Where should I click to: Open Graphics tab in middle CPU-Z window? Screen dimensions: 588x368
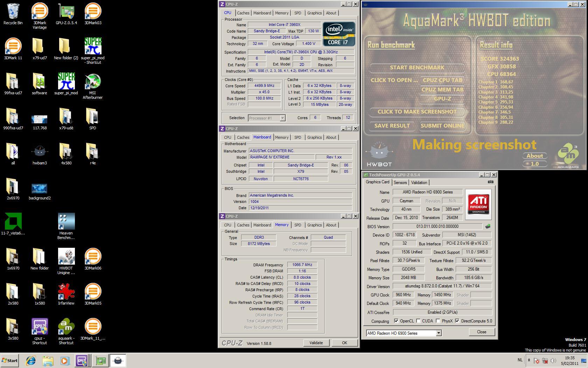point(314,137)
